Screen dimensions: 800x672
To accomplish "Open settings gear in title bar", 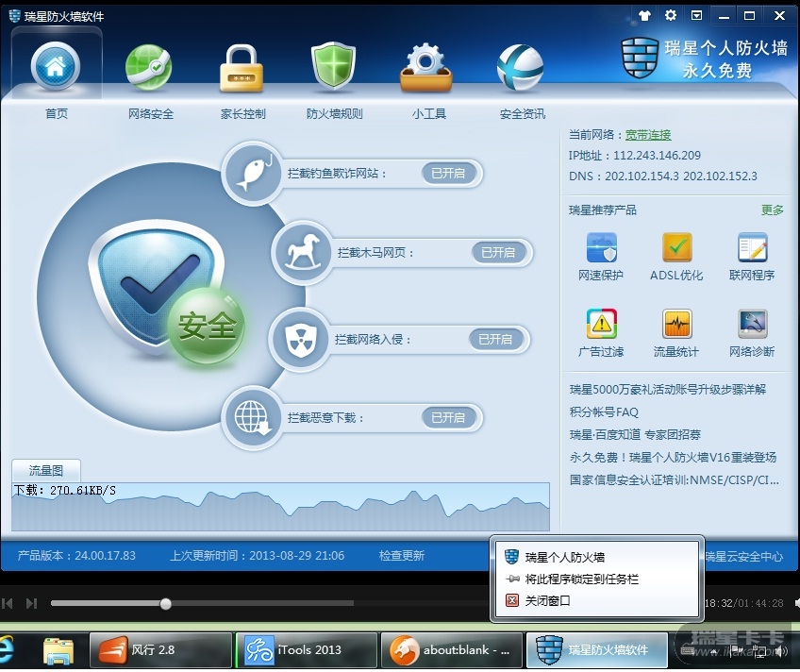I will tap(671, 15).
